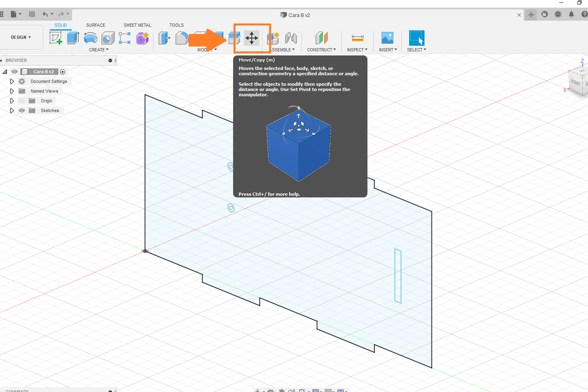The height and width of the screenshot is (392, 588).
Task: Open a new design tab
Action: (531, 15)
